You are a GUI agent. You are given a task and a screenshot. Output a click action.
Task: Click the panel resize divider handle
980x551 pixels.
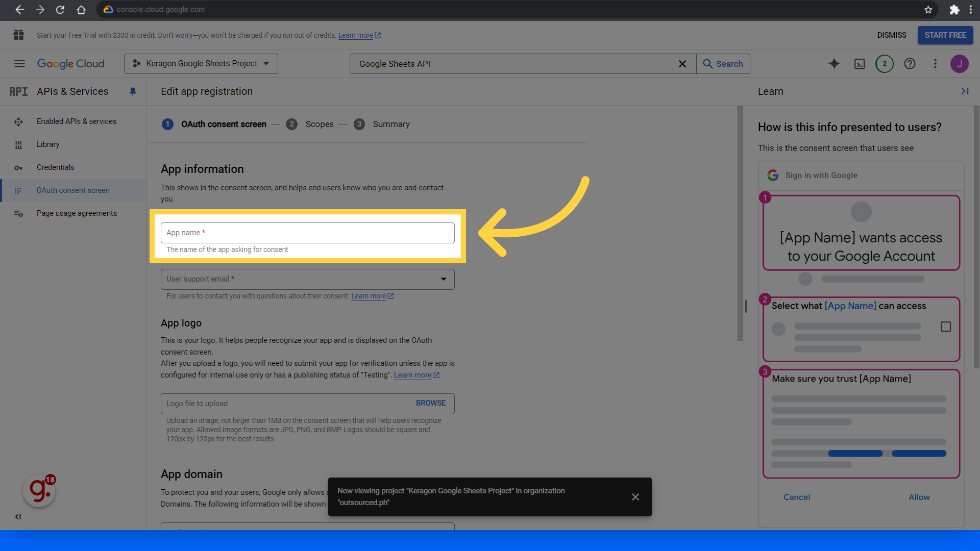pos(746,306)
